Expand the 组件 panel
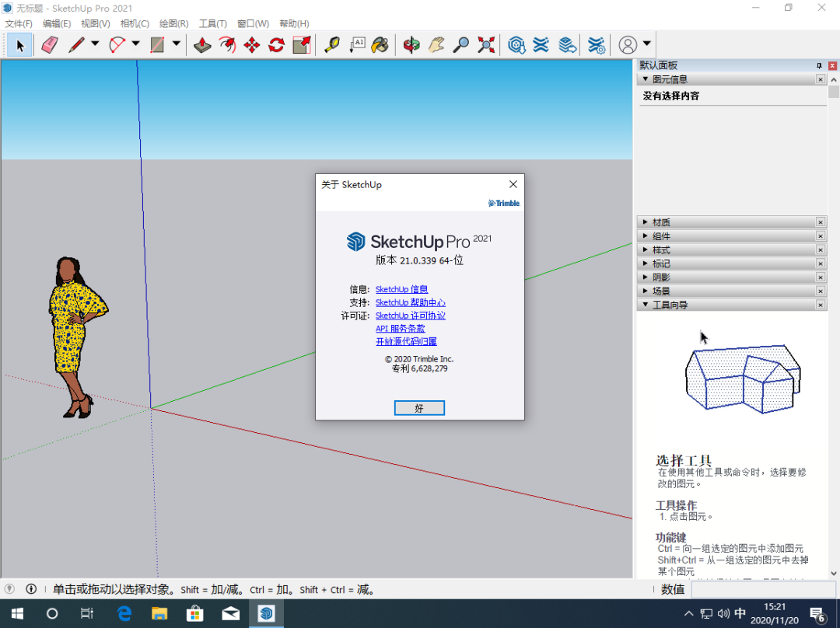The image size is (840, 628). [645, 235]
